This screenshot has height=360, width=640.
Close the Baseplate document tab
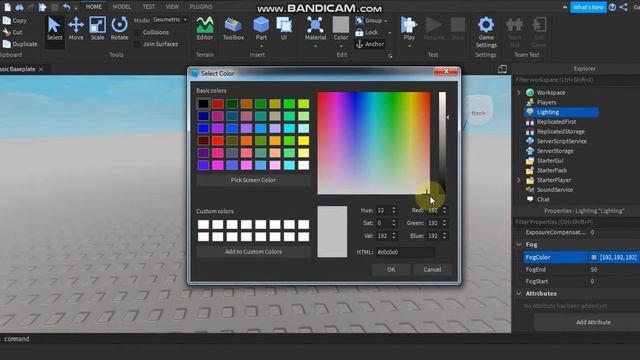point(41,69)
